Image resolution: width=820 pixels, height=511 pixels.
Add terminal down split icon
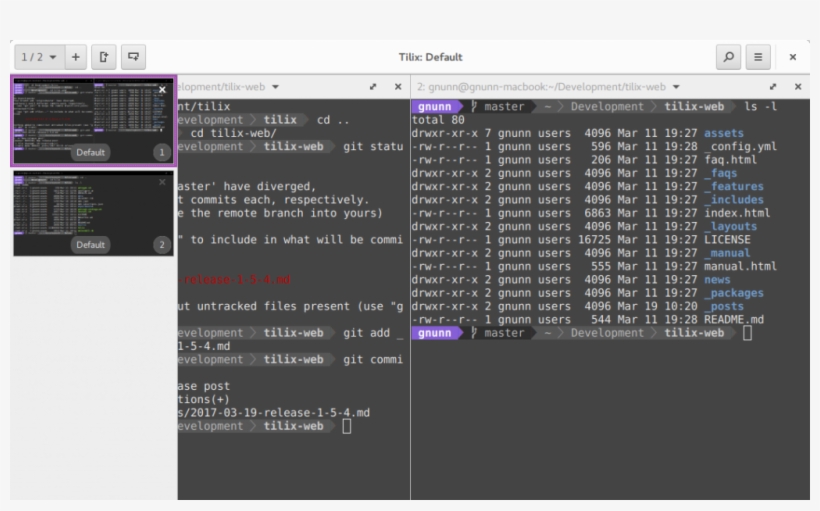[133, 57]
